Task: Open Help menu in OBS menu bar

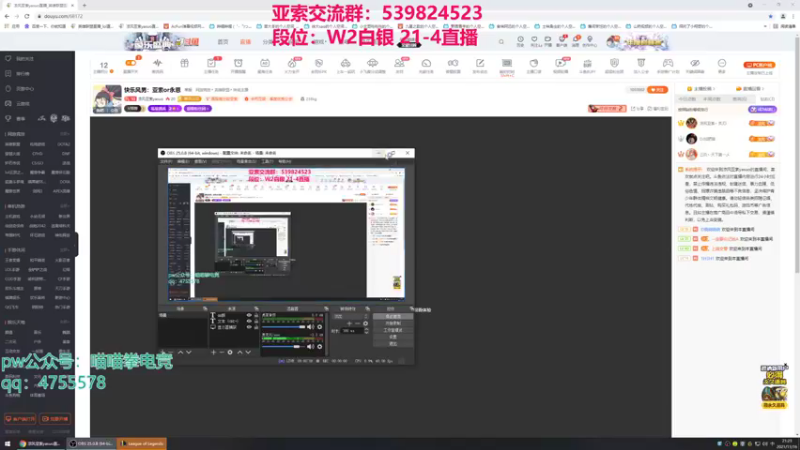Action: click(285, 161)
